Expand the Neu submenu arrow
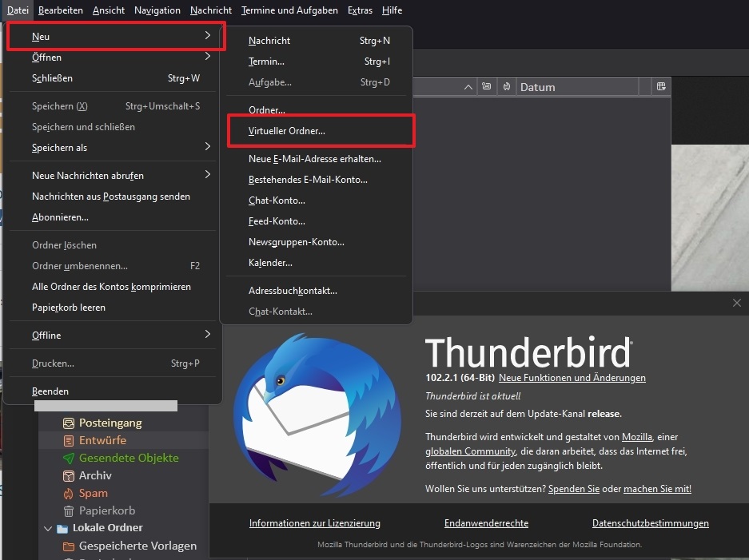749x560 pixels. [x=207, y=35]
